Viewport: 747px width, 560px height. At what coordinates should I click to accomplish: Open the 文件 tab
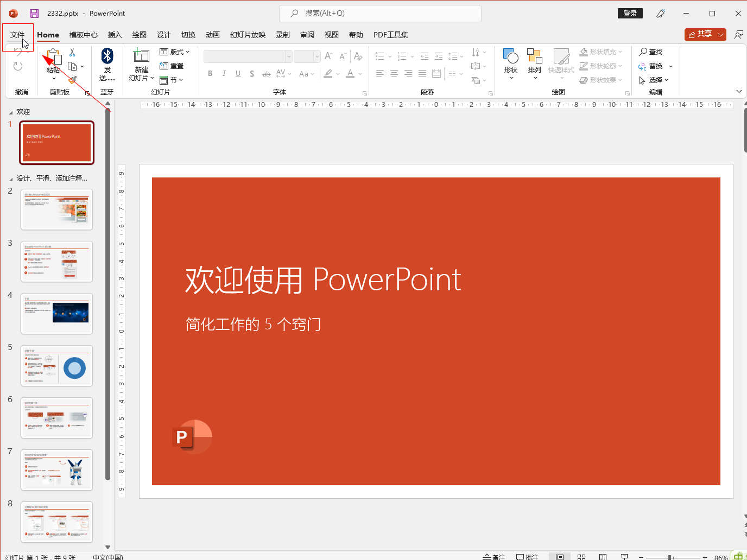point(17,35)
